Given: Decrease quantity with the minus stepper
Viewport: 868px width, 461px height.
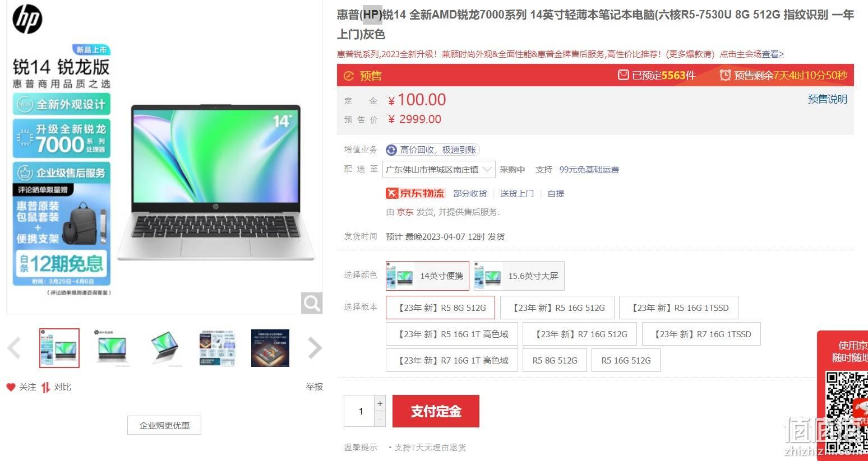Looking at the screenshot, I should pyautogui.click(x=380, y=419).
